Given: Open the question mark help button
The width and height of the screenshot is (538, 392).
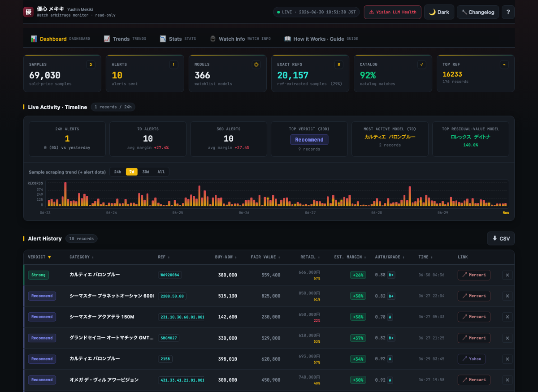Looking at the screenshot, I should point(508,12).
